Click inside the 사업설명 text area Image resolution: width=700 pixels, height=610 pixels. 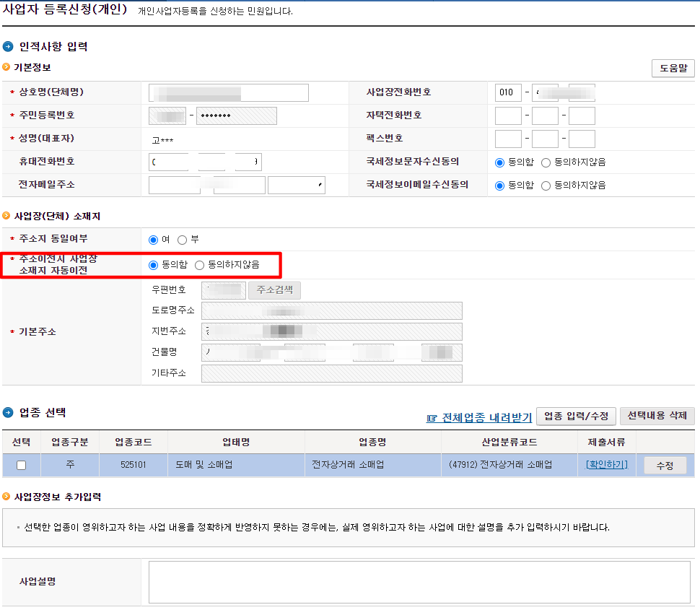coord(419,581)
